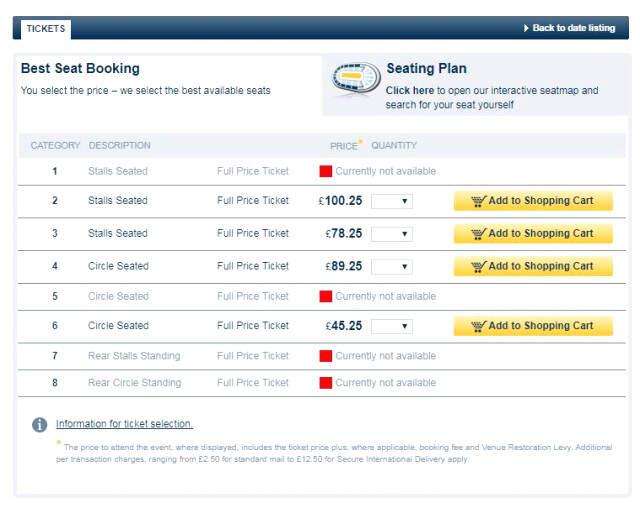Click cart icon for £78.25 Stalls Seated
The image size is (640, 508).
[478, 234]
